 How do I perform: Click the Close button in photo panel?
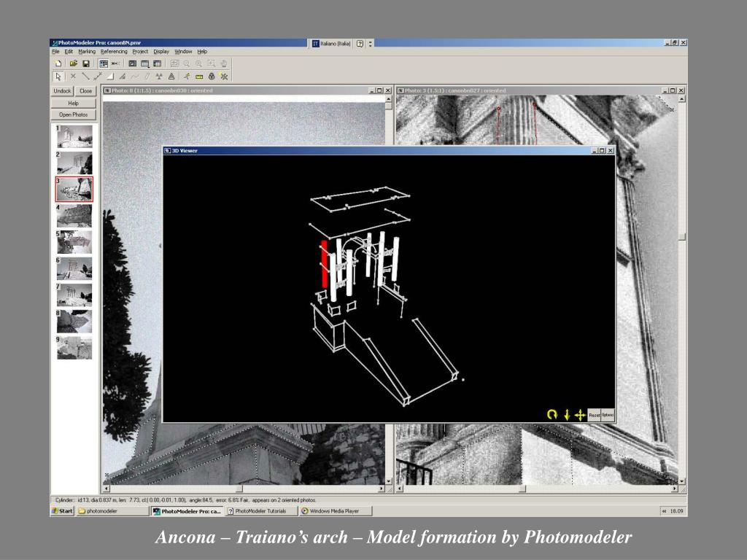86,91
